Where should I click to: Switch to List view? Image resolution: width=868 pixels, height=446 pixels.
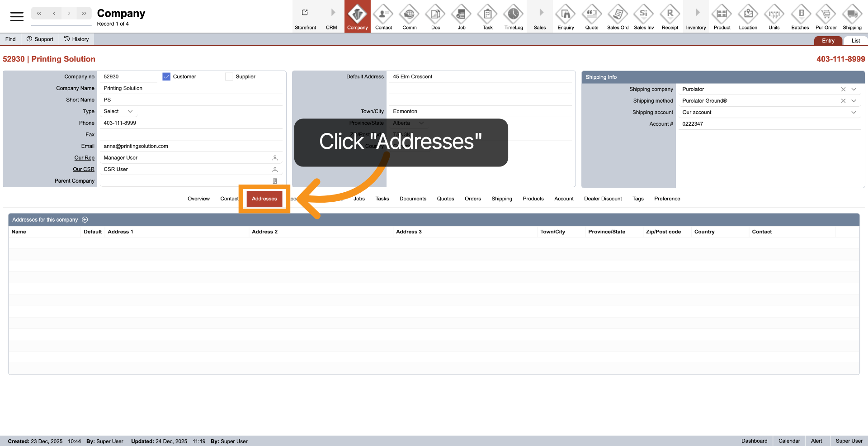pos(855,41)
